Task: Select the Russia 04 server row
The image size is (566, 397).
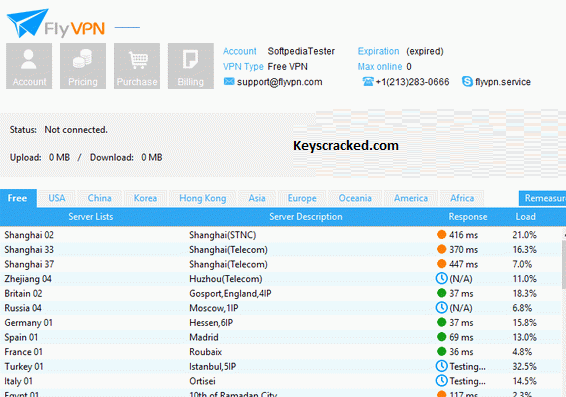Action: click(x=281, y=308)
